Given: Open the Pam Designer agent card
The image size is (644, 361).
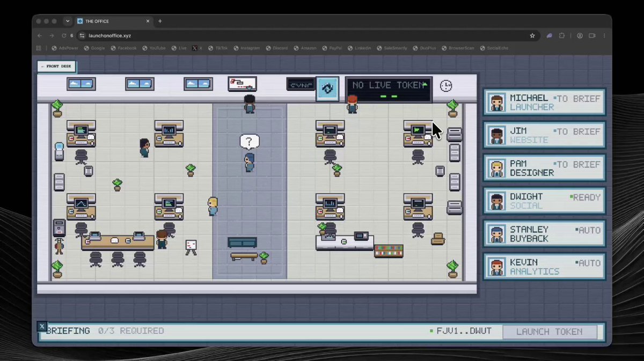Looking at the screenshot, I should click(x=545, y=168).
